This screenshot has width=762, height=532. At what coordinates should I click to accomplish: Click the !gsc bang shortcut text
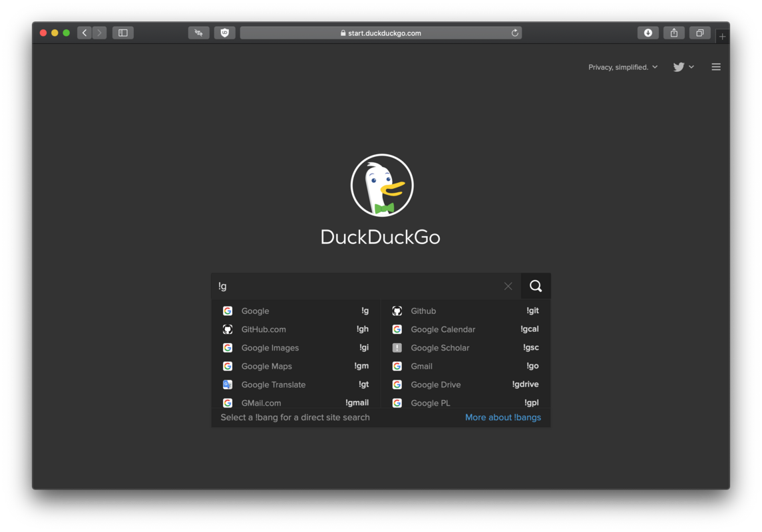(531, 348)
